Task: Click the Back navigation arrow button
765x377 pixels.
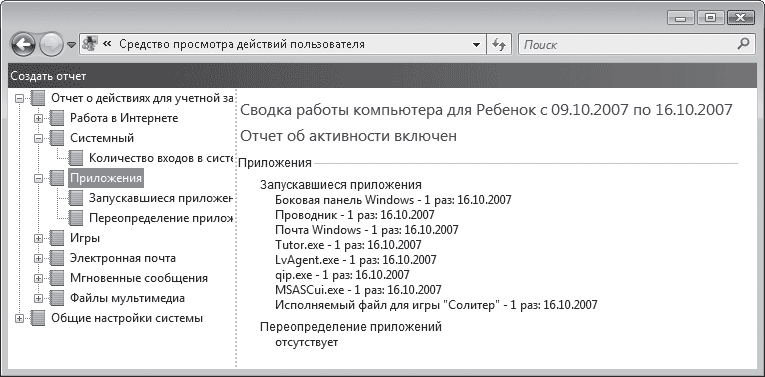Action: (22, 46)
